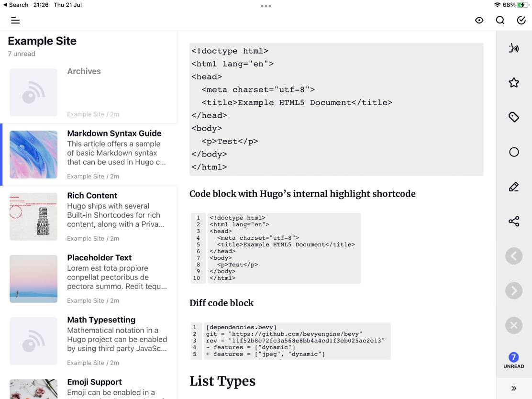Toggle the article read status circle
This screenshot has width=532, height=399.
(x=514, y=152)
